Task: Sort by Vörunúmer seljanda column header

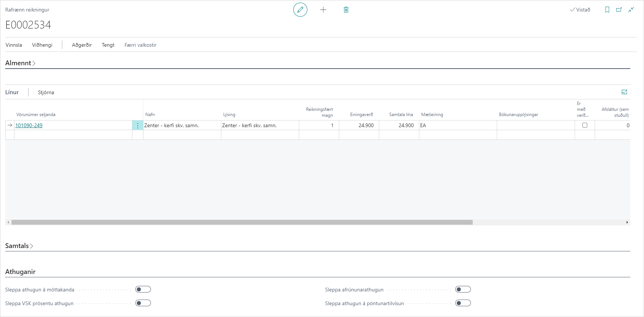Action: [36, 115]
